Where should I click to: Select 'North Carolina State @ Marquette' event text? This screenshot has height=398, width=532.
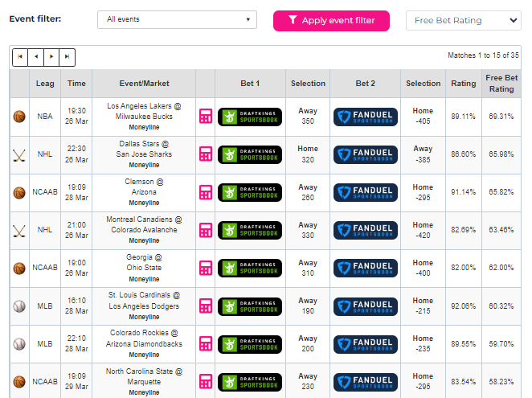pyautogui.click(x=144, y=376)
